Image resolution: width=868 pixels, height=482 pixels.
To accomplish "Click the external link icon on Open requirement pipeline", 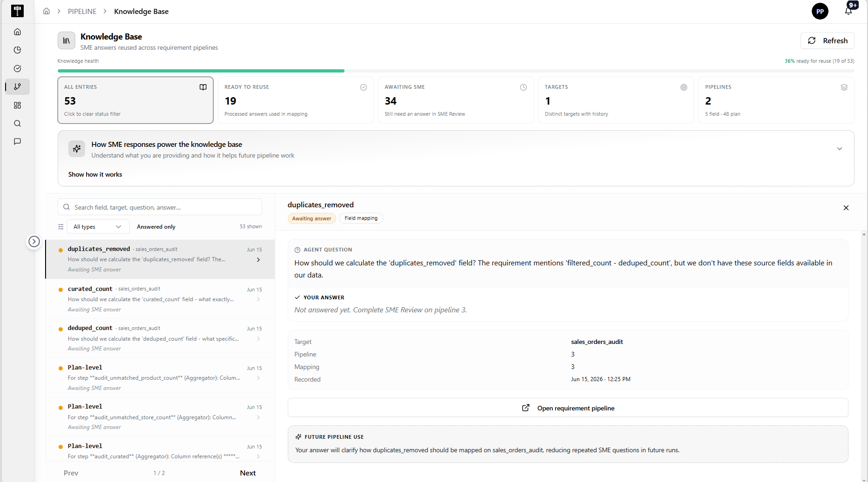I will (x=526, y=408).
